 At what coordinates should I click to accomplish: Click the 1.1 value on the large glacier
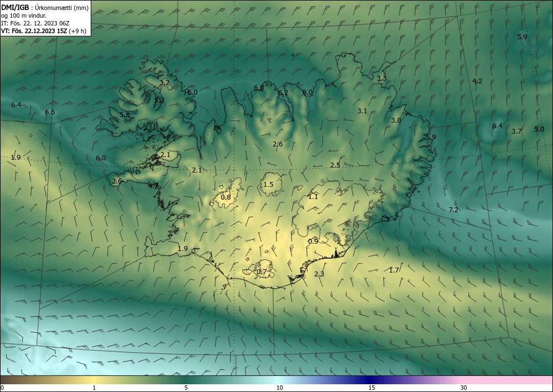pos(313,197)
